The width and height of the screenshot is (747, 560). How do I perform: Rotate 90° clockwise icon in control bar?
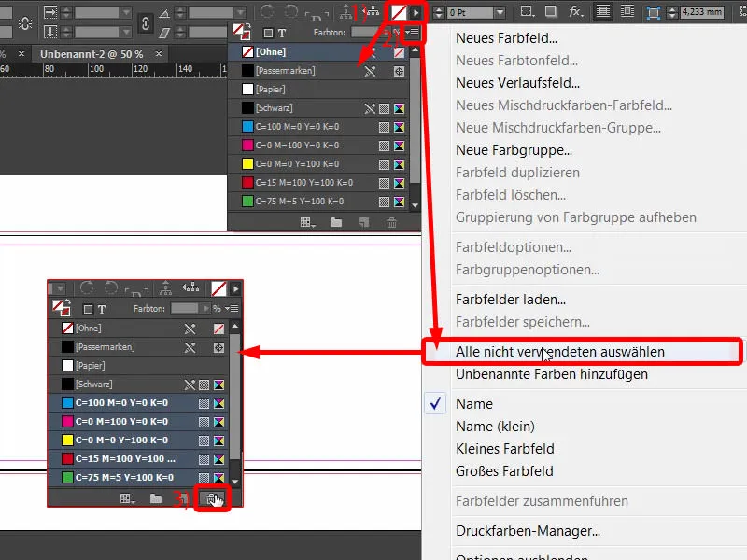[267, 11]
